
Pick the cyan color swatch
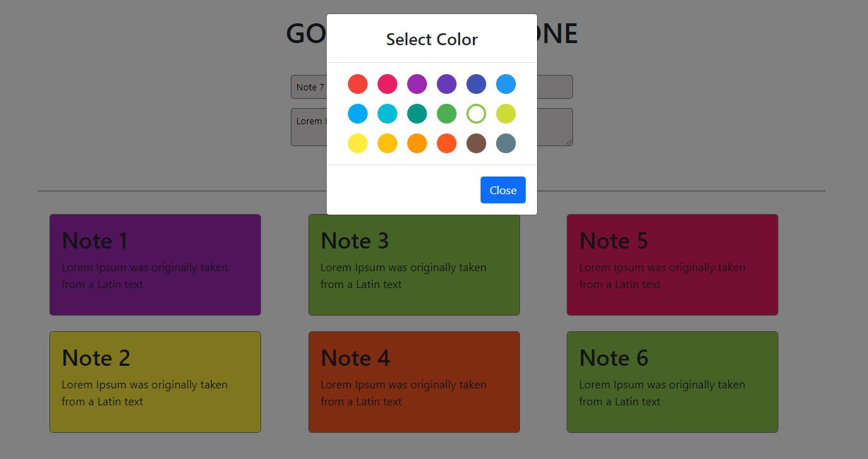point(387,114)
